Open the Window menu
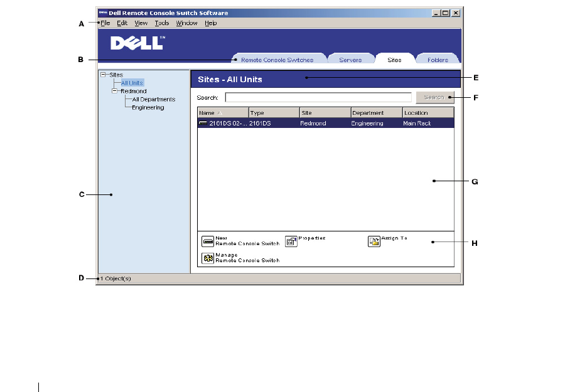This screenshot has width=565, height=392. [186, 23]
